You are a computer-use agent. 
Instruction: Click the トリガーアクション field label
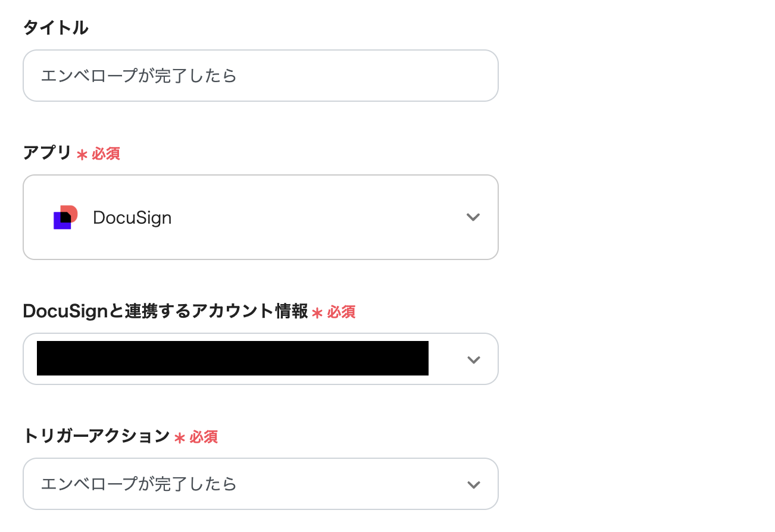[96, 436]
